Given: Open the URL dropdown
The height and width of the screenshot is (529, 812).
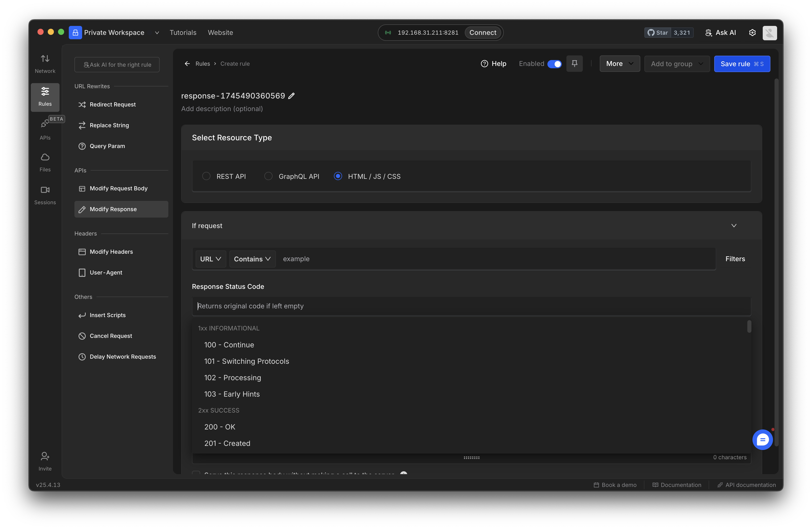Looking at the screenshot, I should pyautogui.click(x=210, y=259).
